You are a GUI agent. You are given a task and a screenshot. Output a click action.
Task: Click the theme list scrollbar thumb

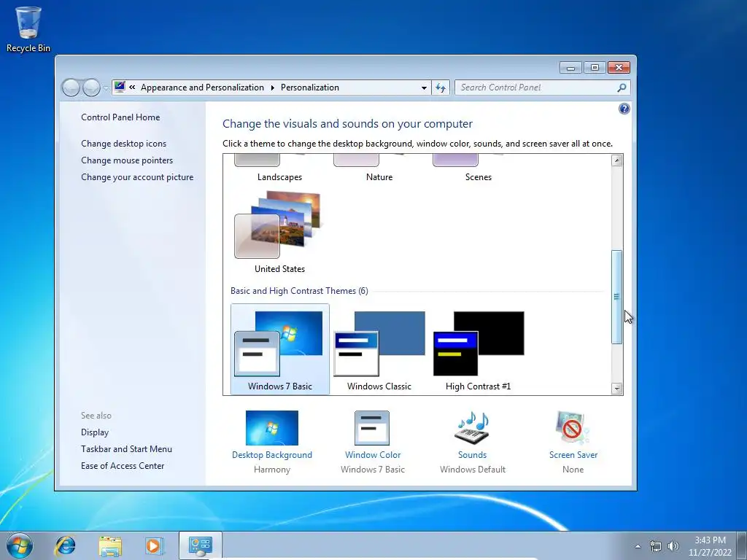pos(616,297)
